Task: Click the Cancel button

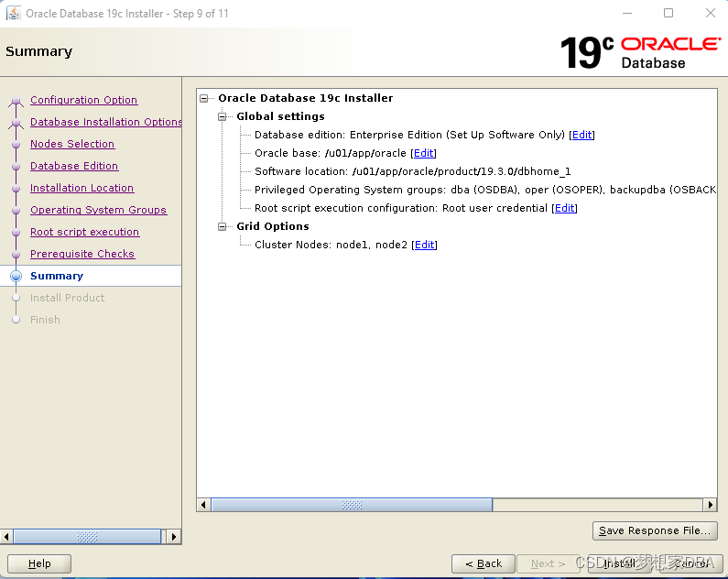Action: pyautogui.click(x=690, y=563)
